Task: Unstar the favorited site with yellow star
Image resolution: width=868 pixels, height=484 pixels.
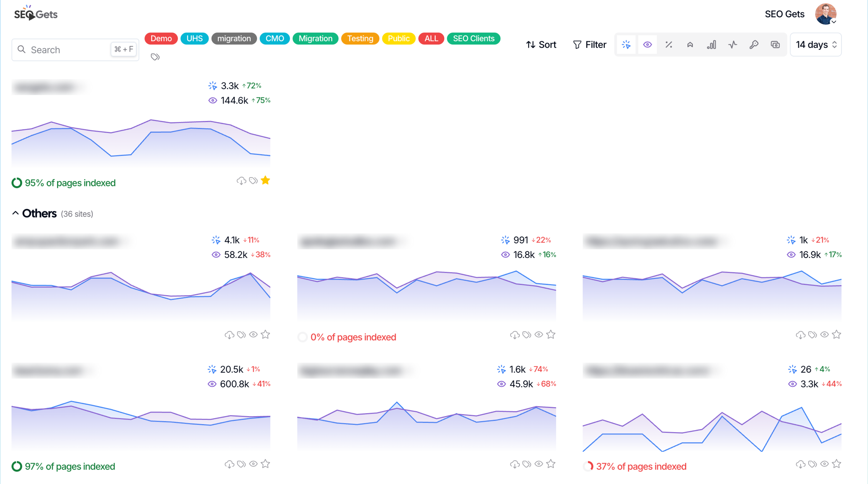Action: click(266, 181)
